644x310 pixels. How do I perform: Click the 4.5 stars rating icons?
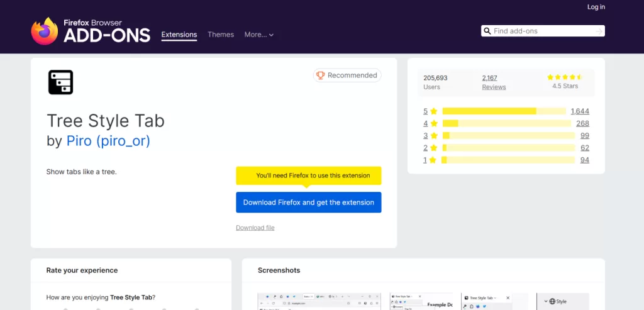tap(565, 77)
